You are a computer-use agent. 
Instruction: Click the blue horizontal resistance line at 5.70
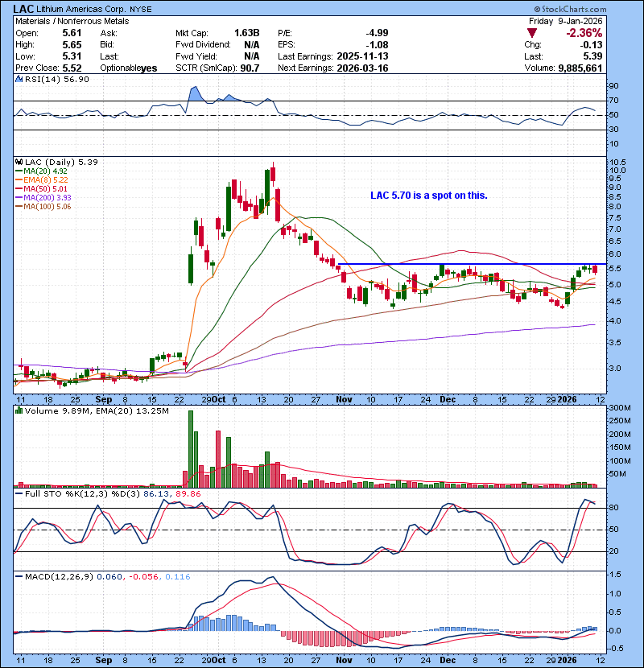pos(471,264)
